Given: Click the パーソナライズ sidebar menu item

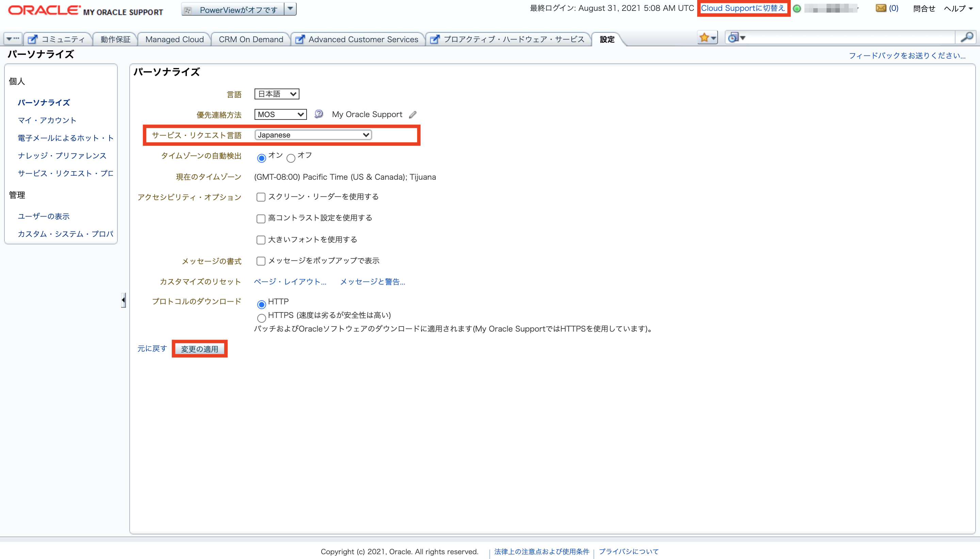Looking at the screenshot, I should [43, 102].
